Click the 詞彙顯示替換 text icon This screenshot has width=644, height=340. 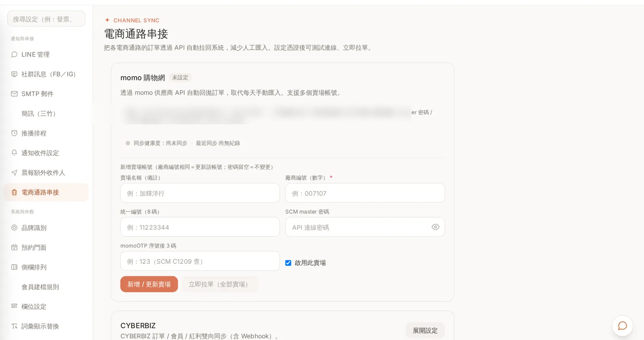click(x=14, y=326)
